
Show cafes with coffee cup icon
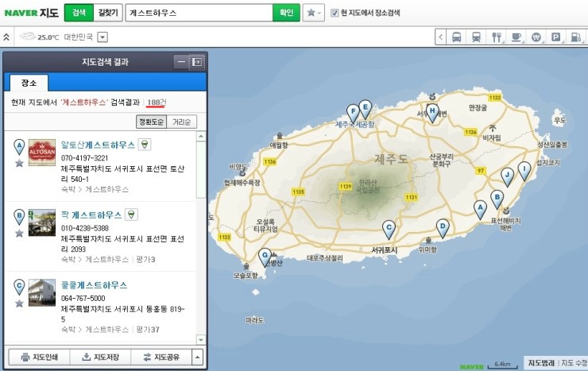(516, 37)
